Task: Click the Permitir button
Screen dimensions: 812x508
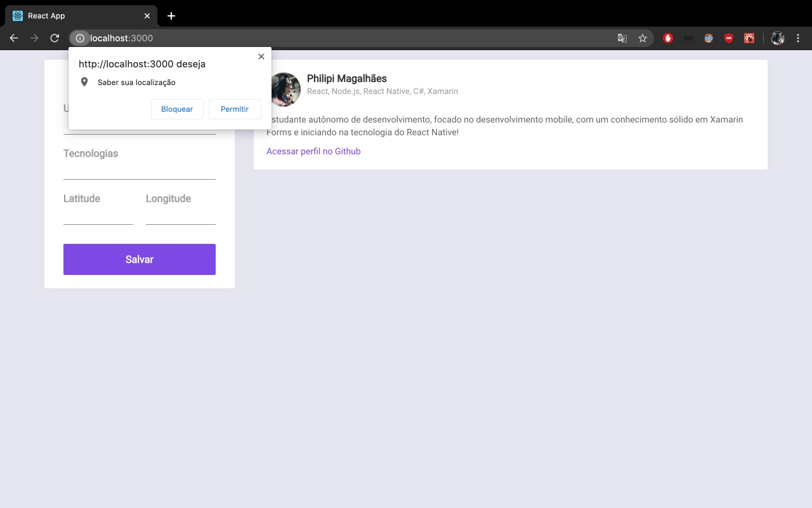Action: (235, 109)
